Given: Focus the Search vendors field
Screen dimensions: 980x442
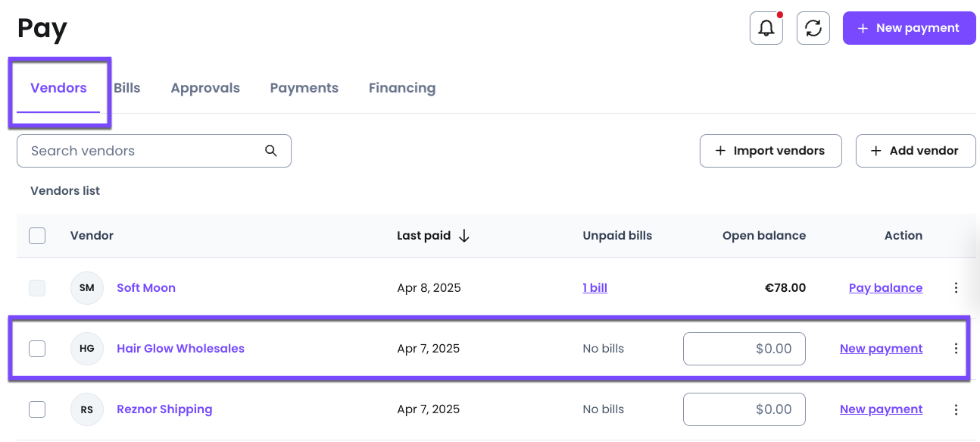Looking at the screenshot, I should pyautogui.click(x=144, y=151).
